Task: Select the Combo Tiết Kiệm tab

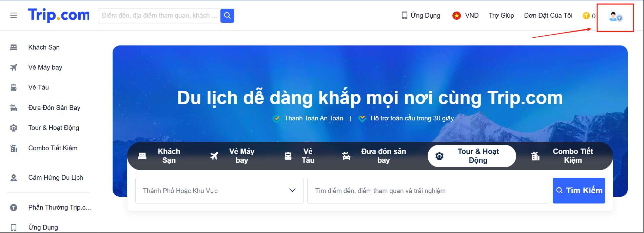Action: coord(562,156)
